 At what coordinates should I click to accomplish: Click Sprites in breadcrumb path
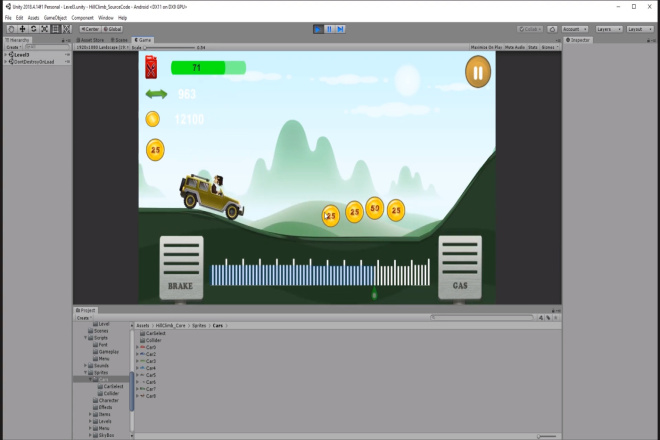(x=199, y=325)
